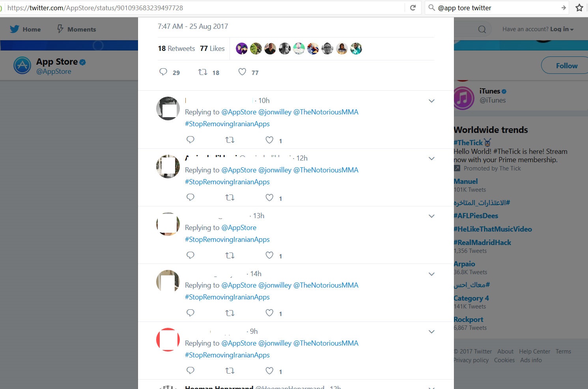588x389 pixels.
Task: Open the Category 4 trend
Action: click(471, 298)
